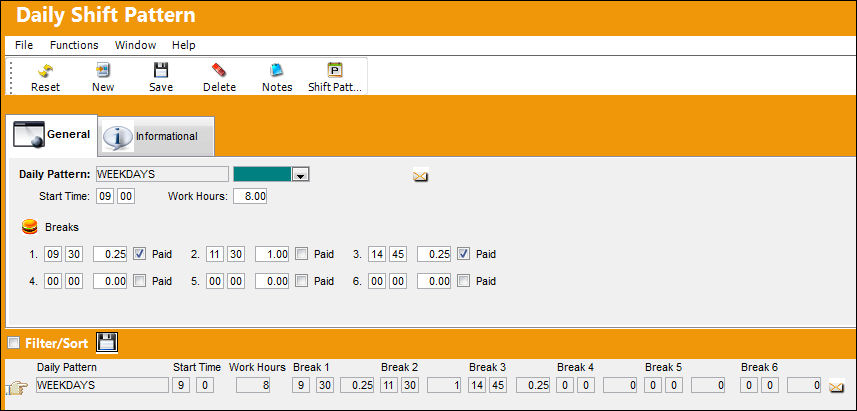Select WEEKDAYS in the list row
857x411 pixels.
tap(103, 385)
